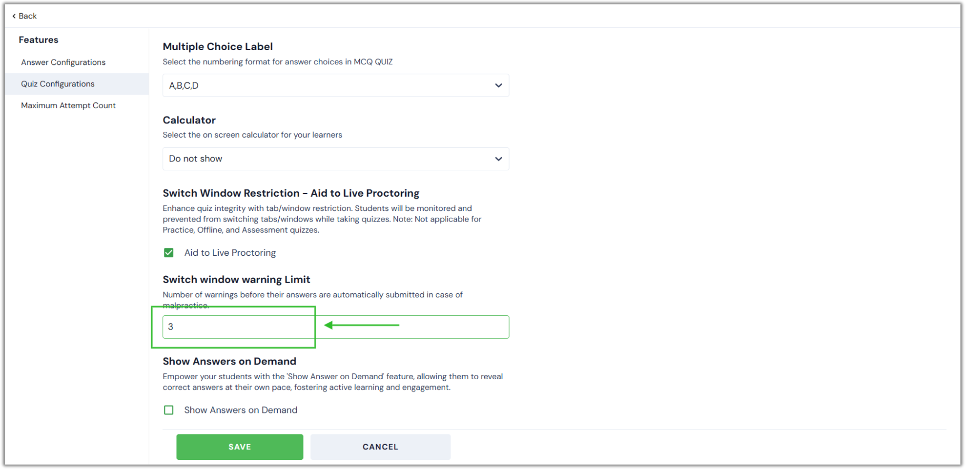The width and height of the screenshot is (980, 472).
Task: Enable Show Answers on Demand
Action: [x=169, y=410]
